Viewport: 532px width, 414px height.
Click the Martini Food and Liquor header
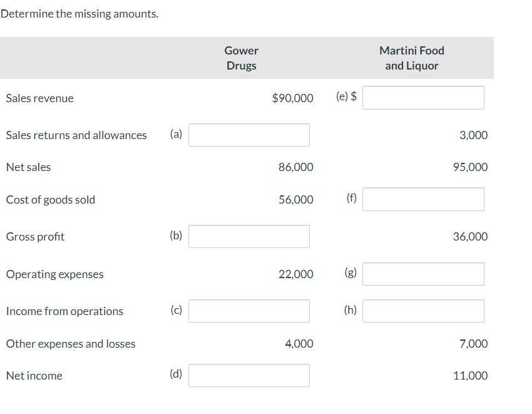[411, 58]
